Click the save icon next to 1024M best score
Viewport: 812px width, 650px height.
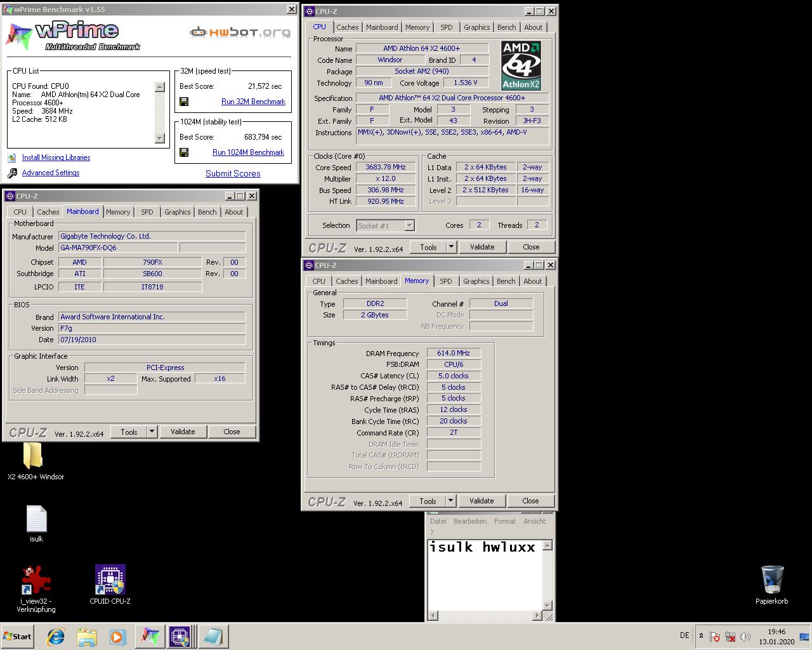184,152
